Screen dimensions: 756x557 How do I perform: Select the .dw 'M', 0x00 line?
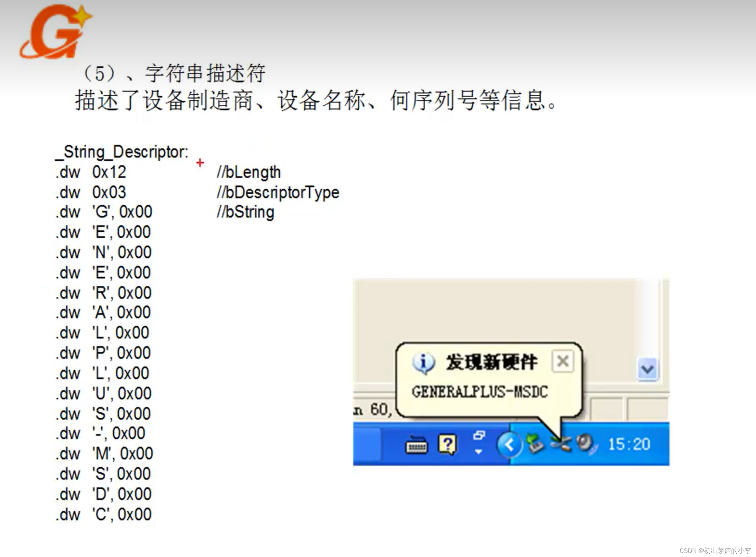104,454
